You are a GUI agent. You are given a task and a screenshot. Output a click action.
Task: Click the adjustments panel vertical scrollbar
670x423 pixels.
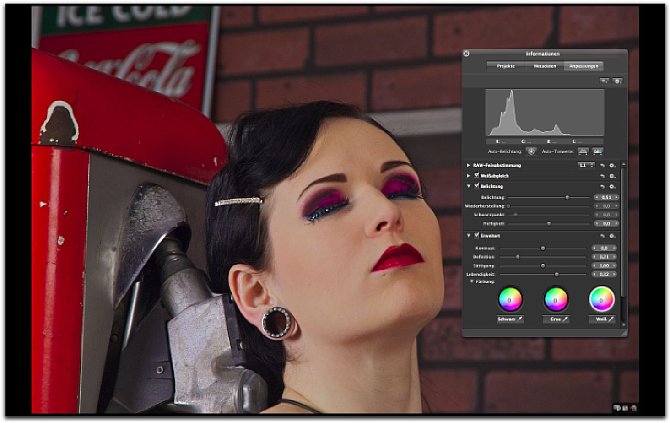click(623, 231)
